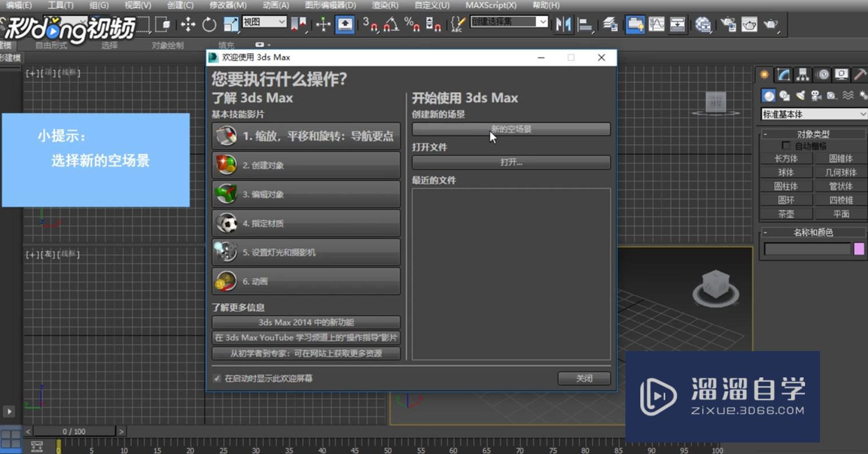The height and width of the screenshot is (454, 868).
Task: Select the Move tool in main toolbar
Action: pos(188,24)
